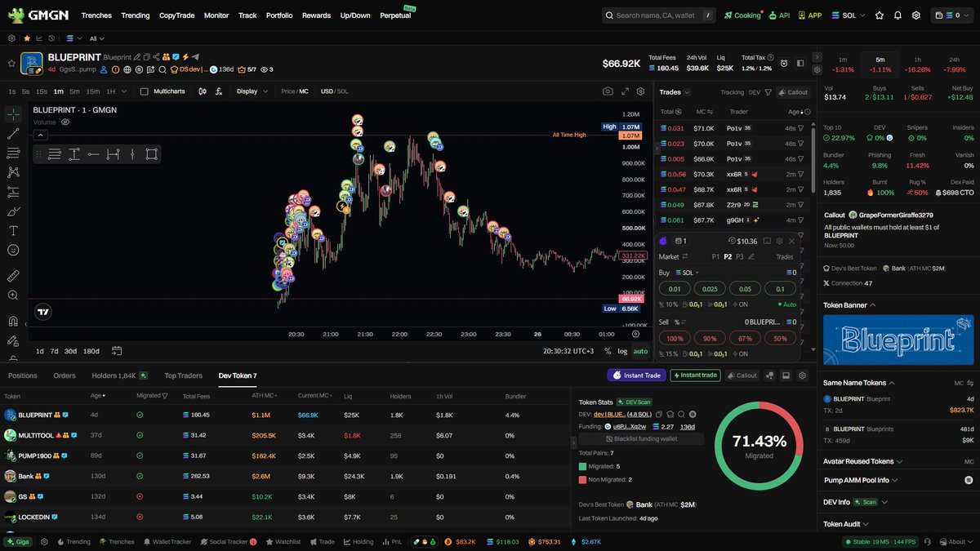Screen dimensions: 980x551
Task: Copy the BLUEPRINT contract address
Action: click(x=147, y=57)
